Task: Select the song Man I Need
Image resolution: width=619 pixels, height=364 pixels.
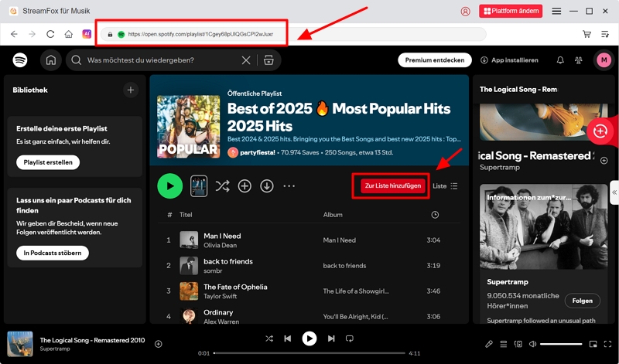Action: point(222,236)
